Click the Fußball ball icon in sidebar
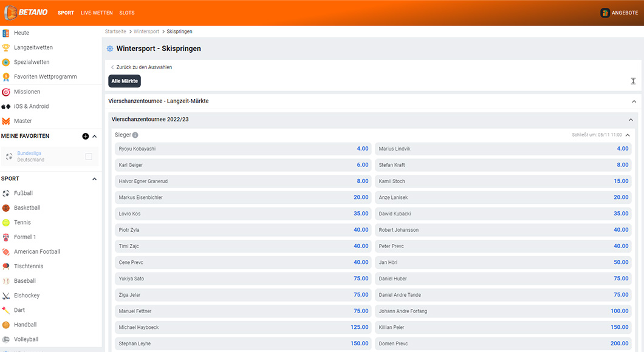This screenshot has width=644, height=352. pyautogui.click(x=6, y=193)
